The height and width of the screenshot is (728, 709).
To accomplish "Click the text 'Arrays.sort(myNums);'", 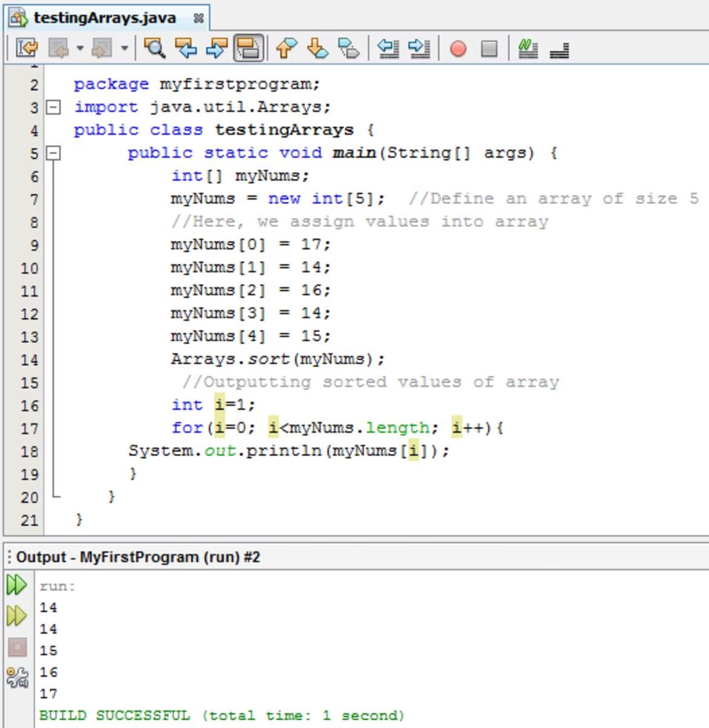I will click(x=278, y=359).
